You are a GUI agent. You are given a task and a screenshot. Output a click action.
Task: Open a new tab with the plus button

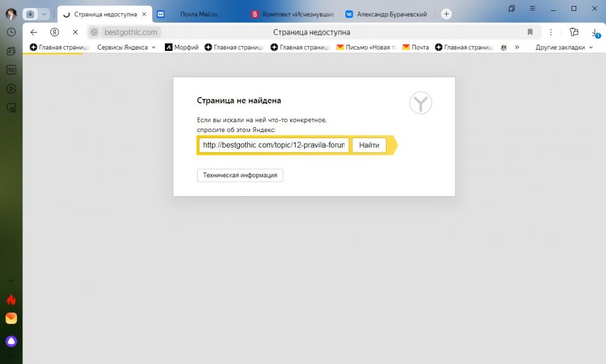coord(447,15)
